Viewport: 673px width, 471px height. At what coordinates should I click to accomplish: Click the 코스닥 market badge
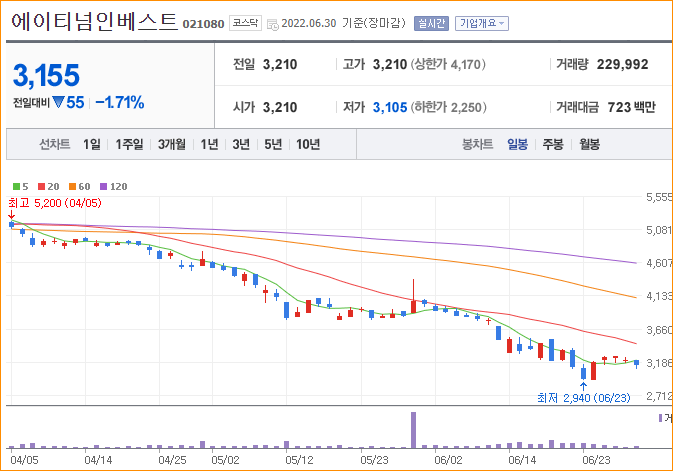(245, 23)
